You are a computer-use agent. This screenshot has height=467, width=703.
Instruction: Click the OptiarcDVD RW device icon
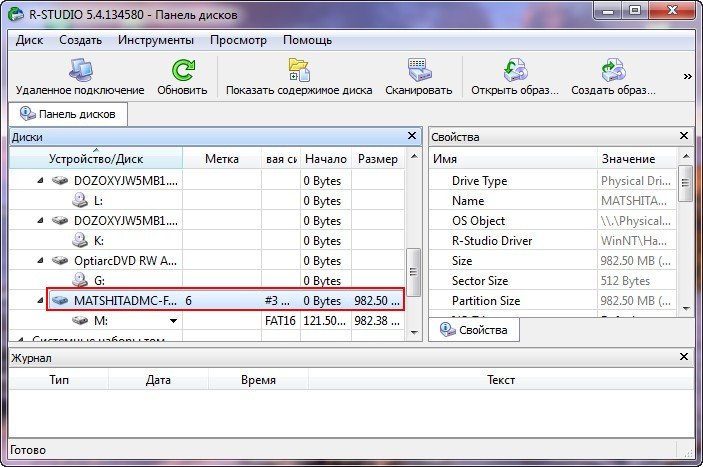pos(60,260)
